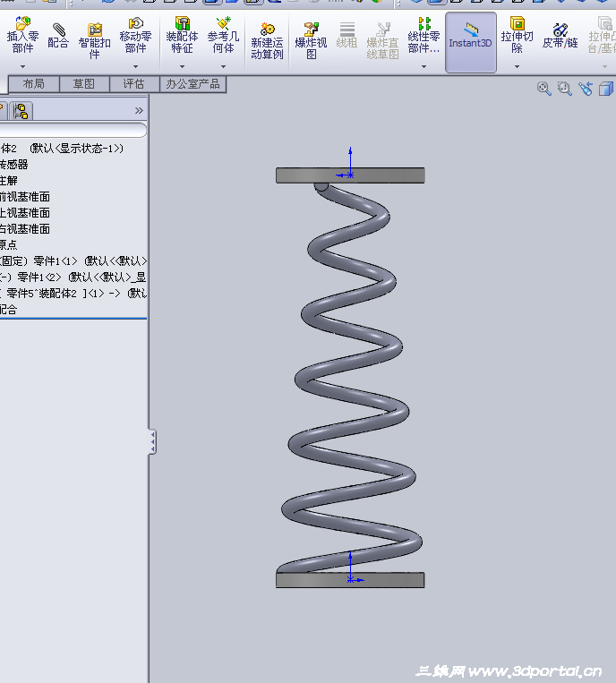The width and height of the screenshot is (616, 683).
Task: Select 零件5^装配体2 component
Action: click(73, 293)
